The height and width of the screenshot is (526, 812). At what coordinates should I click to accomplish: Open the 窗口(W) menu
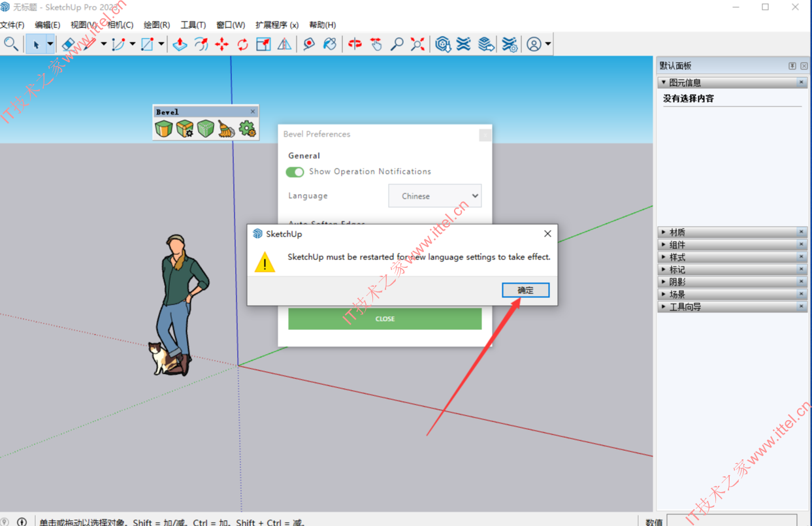point(231,25)
